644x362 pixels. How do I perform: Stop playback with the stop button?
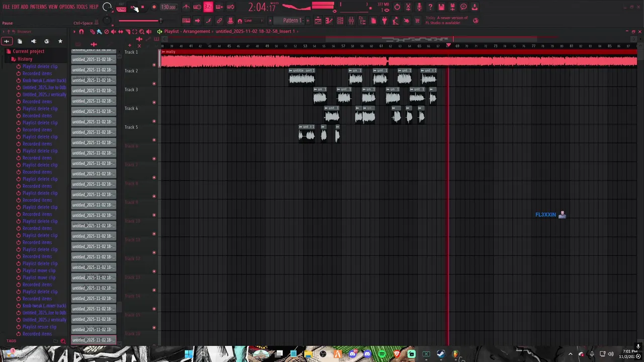[x=142, y=7]
